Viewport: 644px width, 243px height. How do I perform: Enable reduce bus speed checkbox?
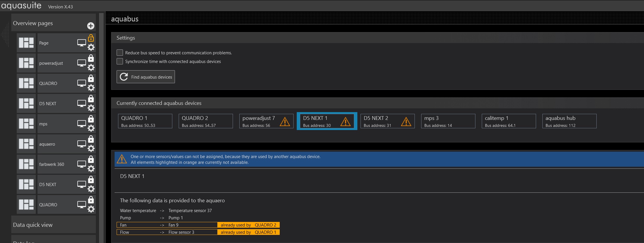[120, 53]
